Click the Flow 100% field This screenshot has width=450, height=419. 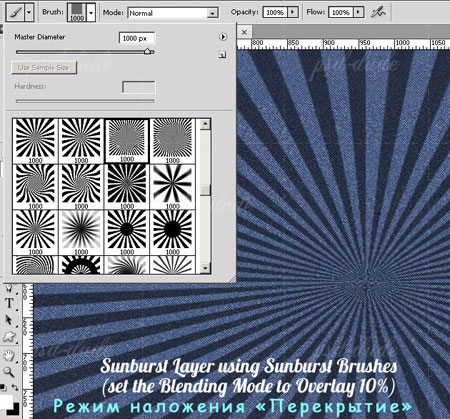pos(341,12)
